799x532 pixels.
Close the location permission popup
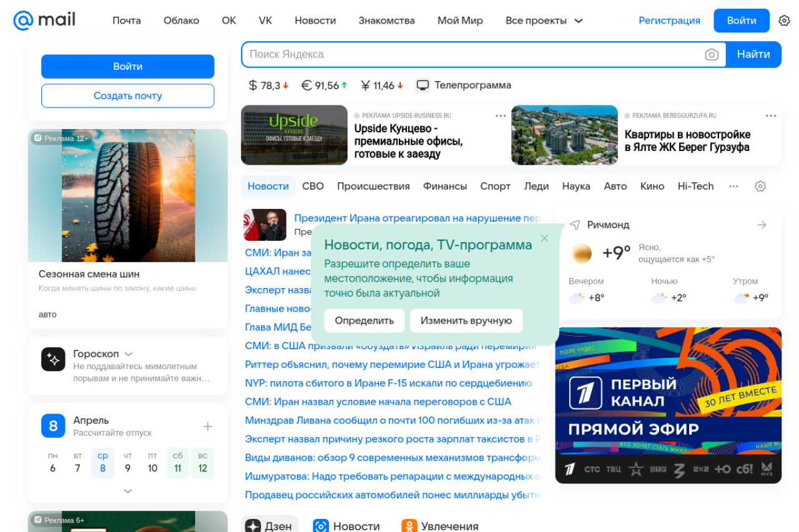(544, 238)
